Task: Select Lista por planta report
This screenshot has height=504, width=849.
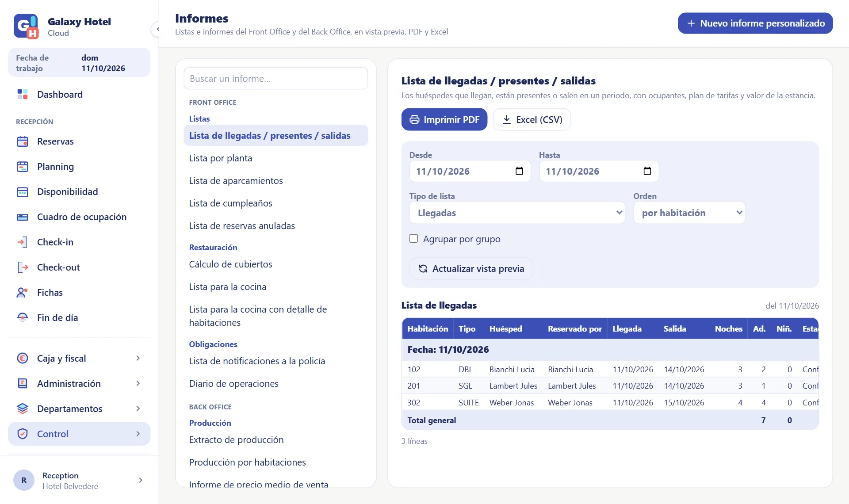Action: point(275,158)
